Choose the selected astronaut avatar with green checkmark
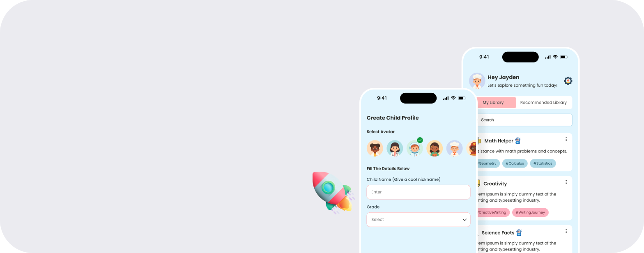Screen dimensions: 644x253 tap(415, 148)
